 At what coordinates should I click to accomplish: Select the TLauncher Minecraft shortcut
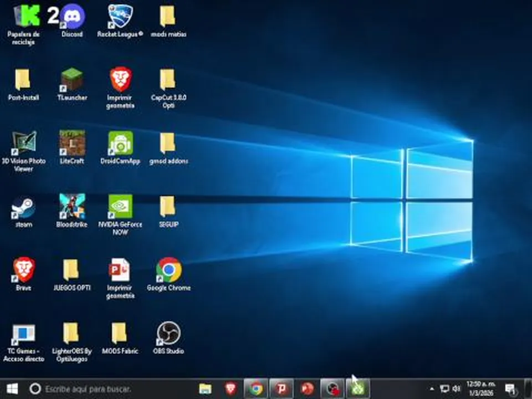[72, 85]
